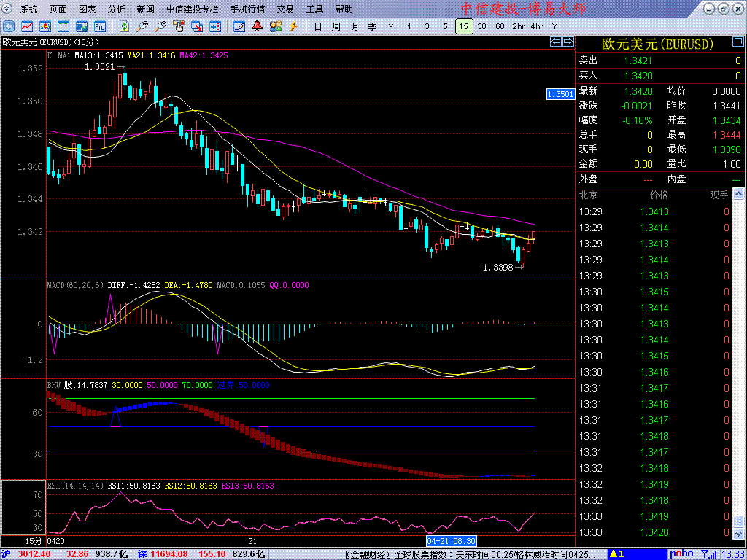Switch chart to daily period 日

click(x=317, y=26)
